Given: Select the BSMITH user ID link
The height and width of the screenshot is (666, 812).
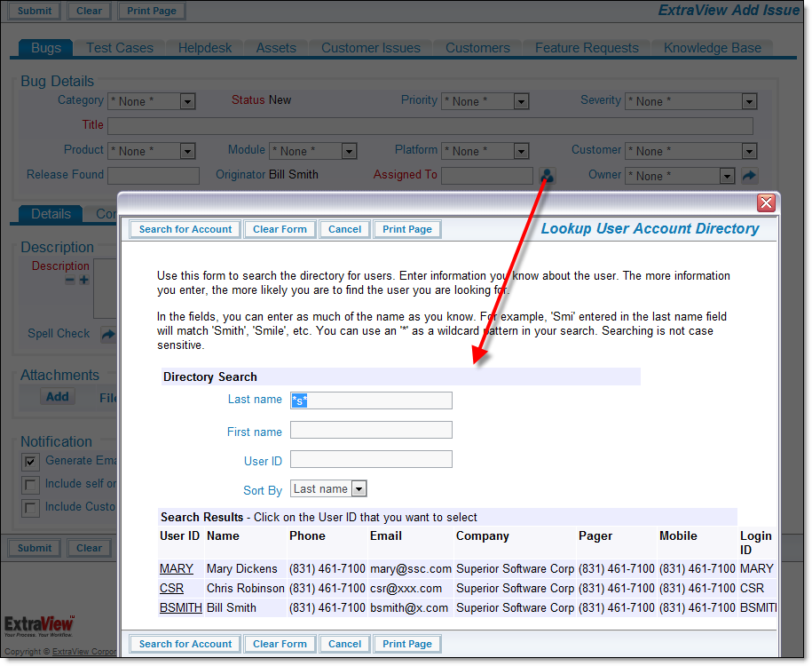Looking at the screenshot, I should coord(181,608).
